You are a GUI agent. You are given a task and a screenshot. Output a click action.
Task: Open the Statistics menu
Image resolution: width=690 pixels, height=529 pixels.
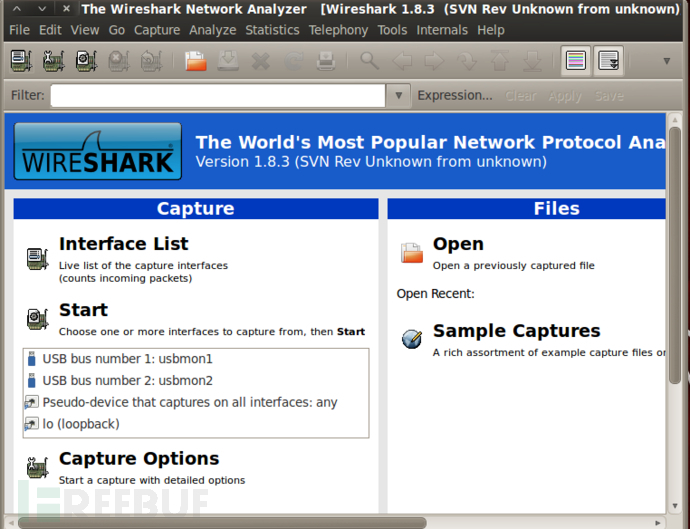[x=272, y=30]
